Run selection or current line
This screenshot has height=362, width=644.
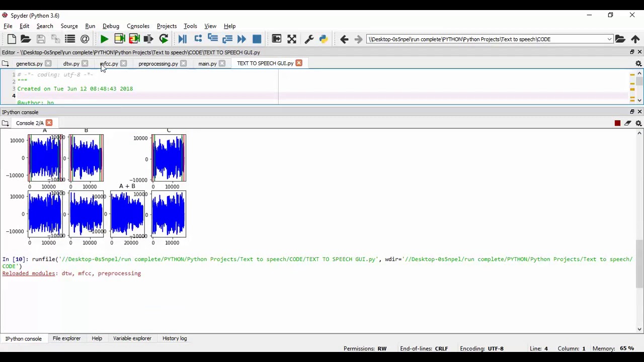click(x=148, y=39)
